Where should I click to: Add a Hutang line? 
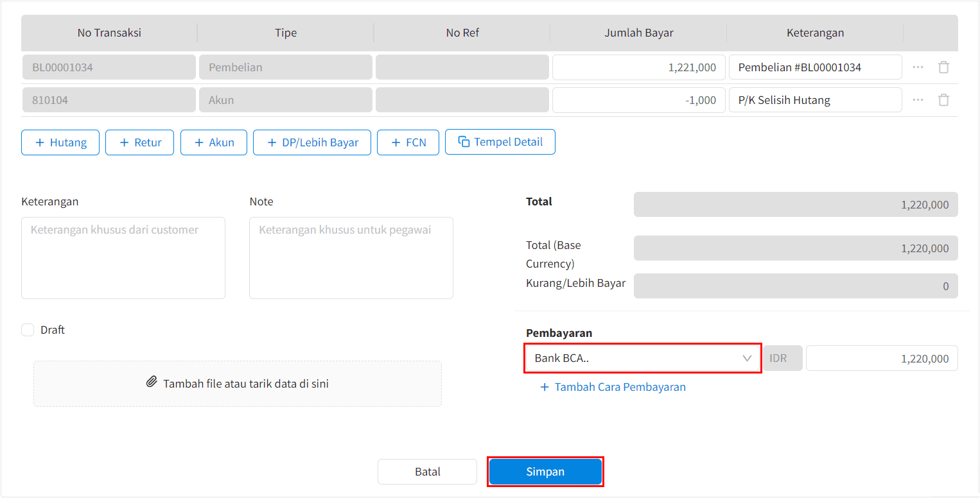coord(60,142)
